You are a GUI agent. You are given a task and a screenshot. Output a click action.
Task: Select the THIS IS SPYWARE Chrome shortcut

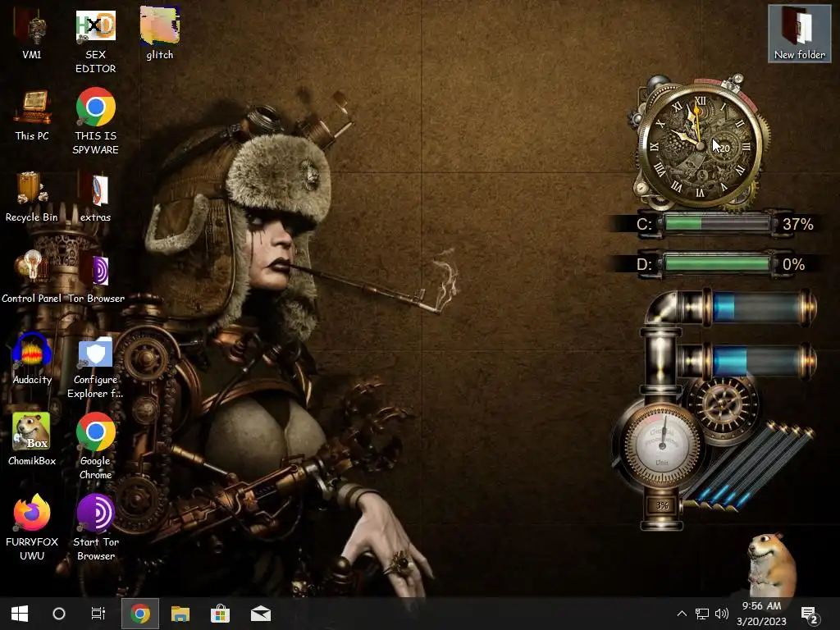coord(95,121)
